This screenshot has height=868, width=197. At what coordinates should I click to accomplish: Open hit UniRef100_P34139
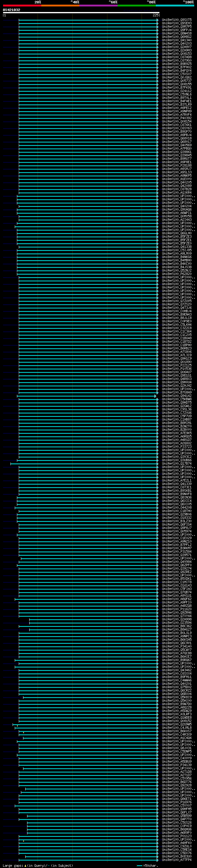[177, 765]
